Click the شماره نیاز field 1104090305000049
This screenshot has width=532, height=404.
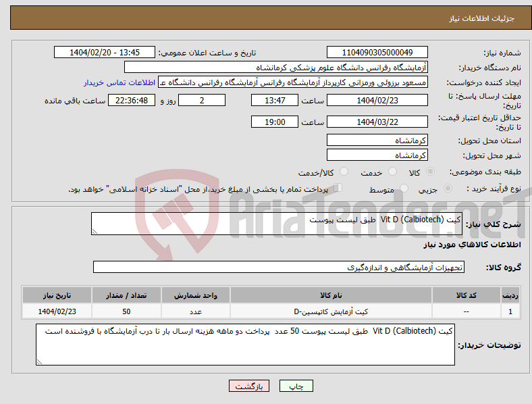[377, 52]
